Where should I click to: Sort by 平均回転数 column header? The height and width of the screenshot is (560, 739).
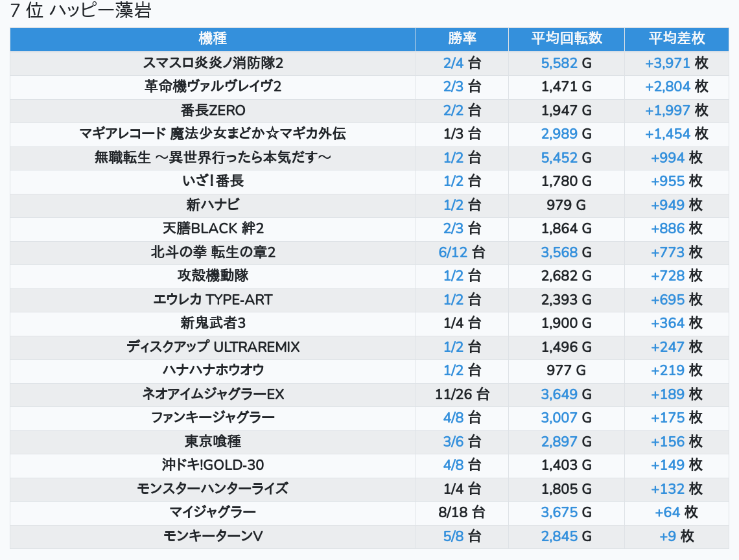point(567,39)
